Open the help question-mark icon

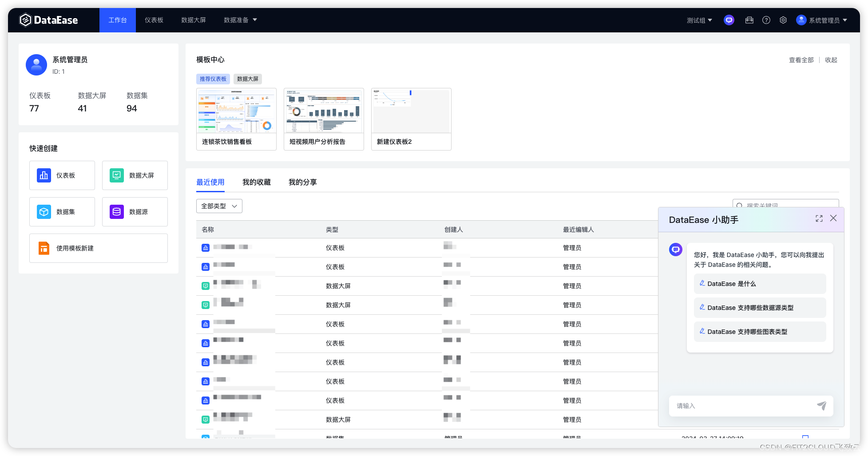pos(766,20)
